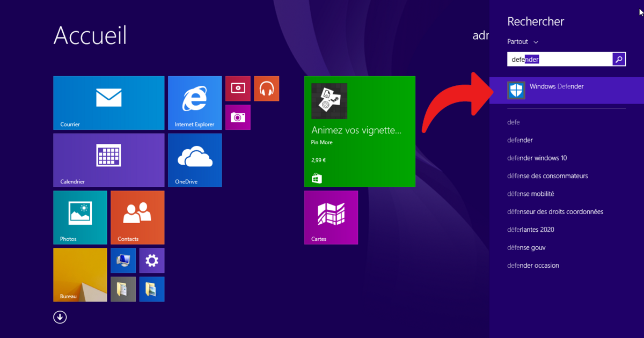
Task: Click the magnifier search button
Action: tap(619, 59)
